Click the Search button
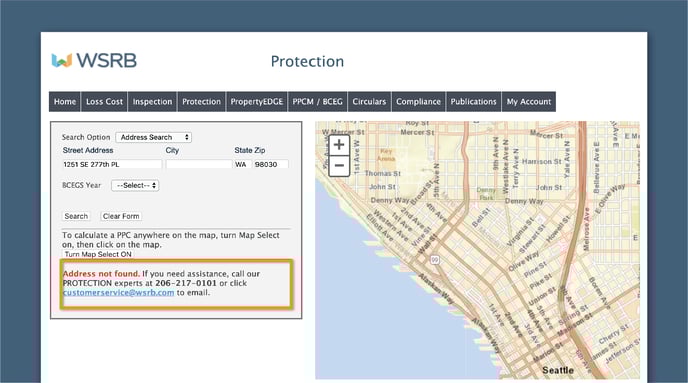The height and width of the screenshot is (383, 688). click(x=76, y=216)
